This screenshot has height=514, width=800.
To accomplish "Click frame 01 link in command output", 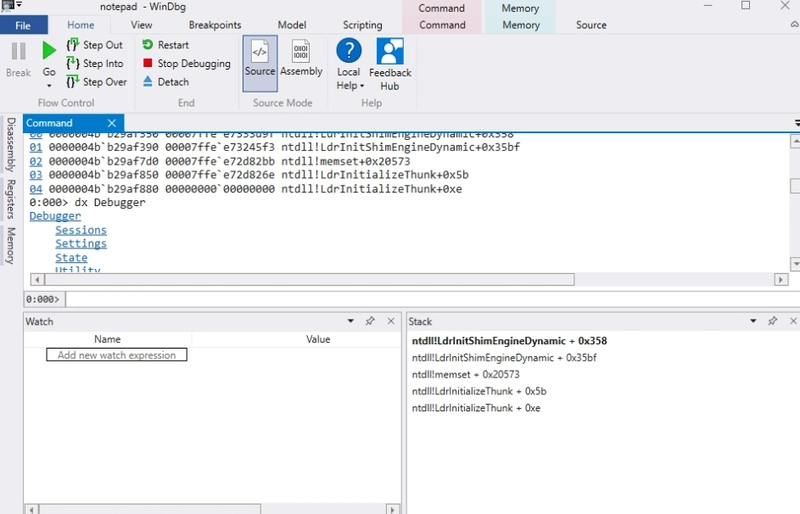I will click(36, 148).
